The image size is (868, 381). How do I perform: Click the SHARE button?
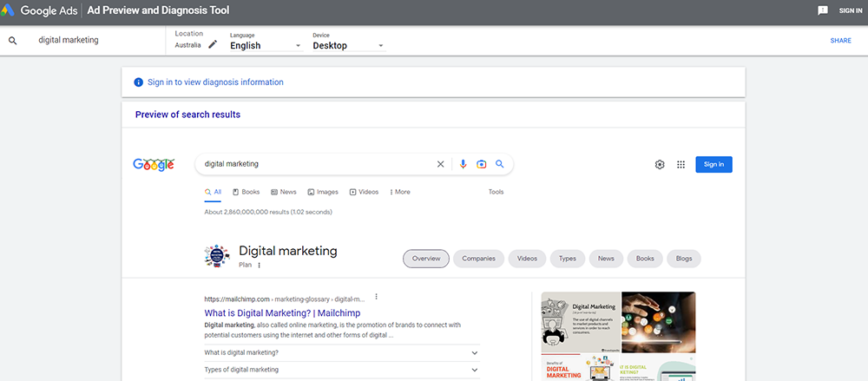tap(841, 41)
